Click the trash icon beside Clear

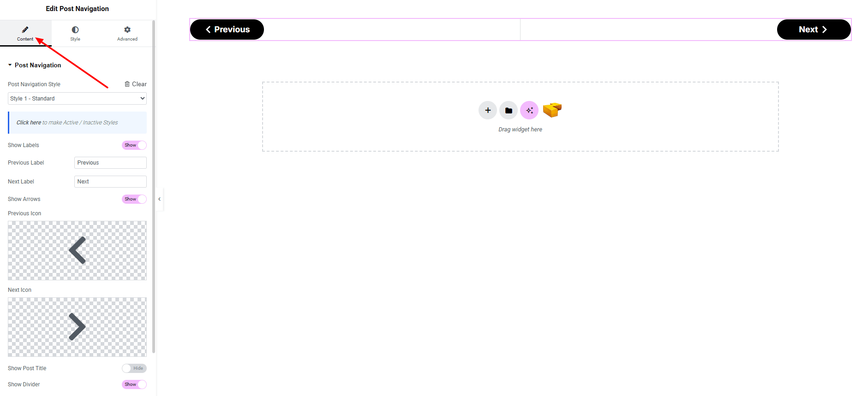[x=127, y=84]
